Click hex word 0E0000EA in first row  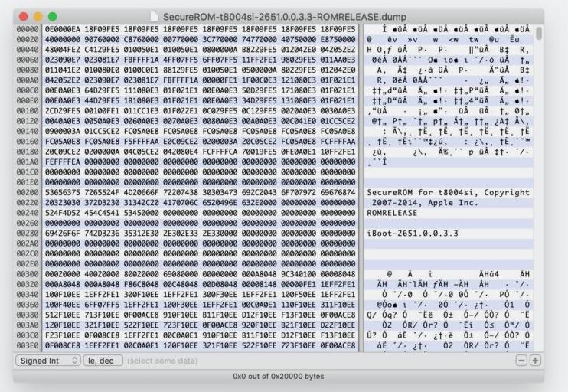click(x=63, y=29)
